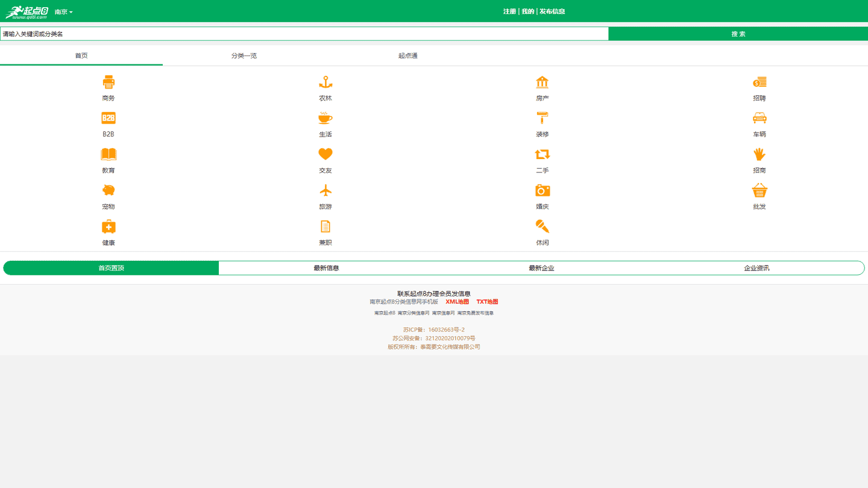
Task: Open the 房产 bank building icon
Action: pyautogui.click(x=542, y=82)
